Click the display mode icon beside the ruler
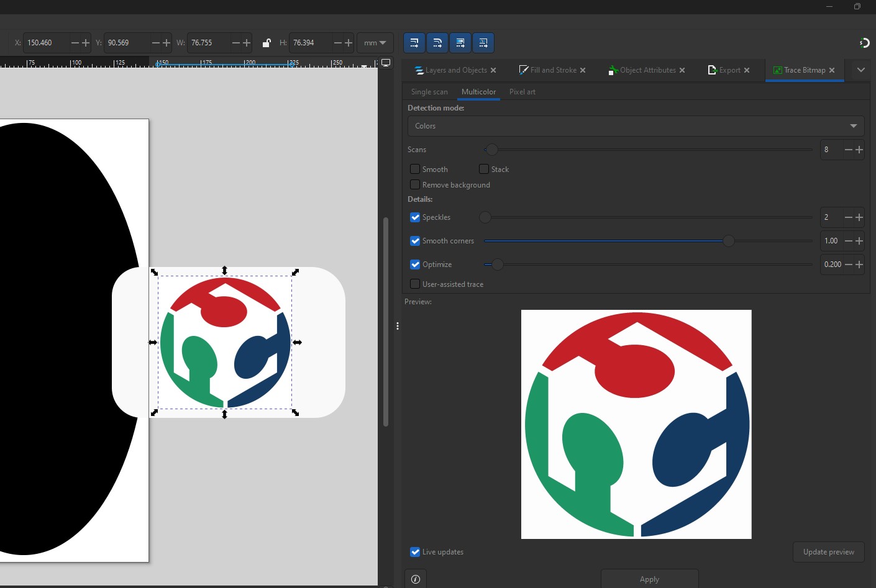The image size is (876, 588). coord(386,63)
